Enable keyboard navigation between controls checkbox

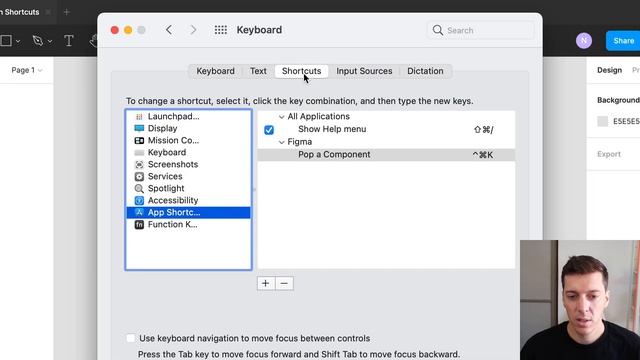(131, 338)
